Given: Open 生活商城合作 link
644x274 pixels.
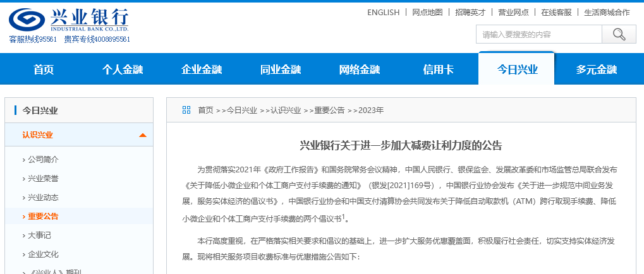Looking at the screenshot, I should coord(607,12).
